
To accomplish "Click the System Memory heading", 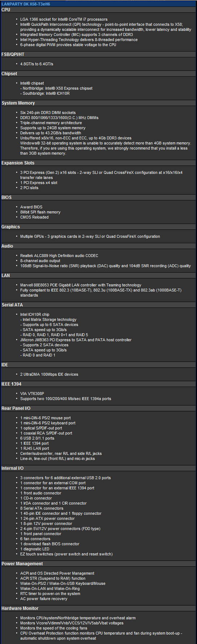I will [x=18, y=103].
